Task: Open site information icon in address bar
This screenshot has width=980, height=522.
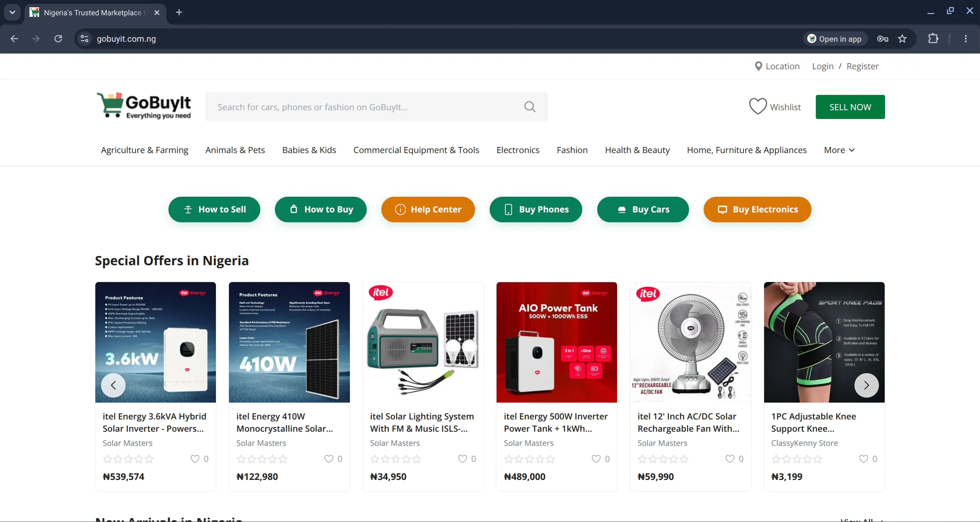Action: coord(85,39)
